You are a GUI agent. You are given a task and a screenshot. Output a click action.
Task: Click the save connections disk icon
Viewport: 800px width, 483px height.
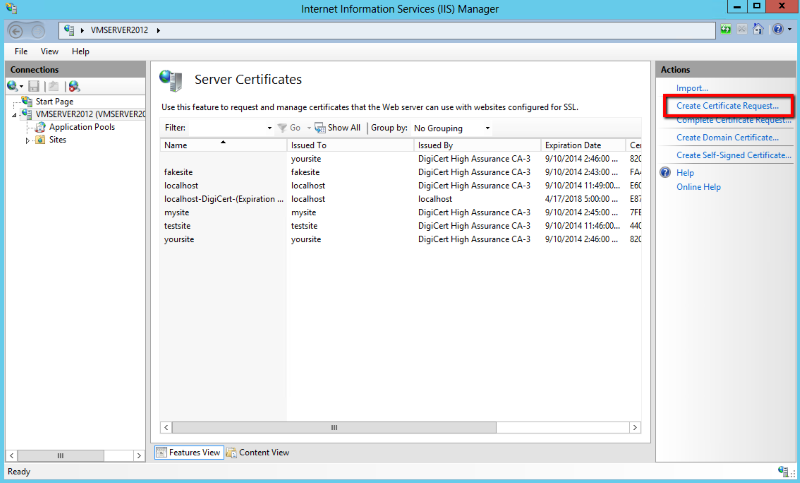coord(34,87)
